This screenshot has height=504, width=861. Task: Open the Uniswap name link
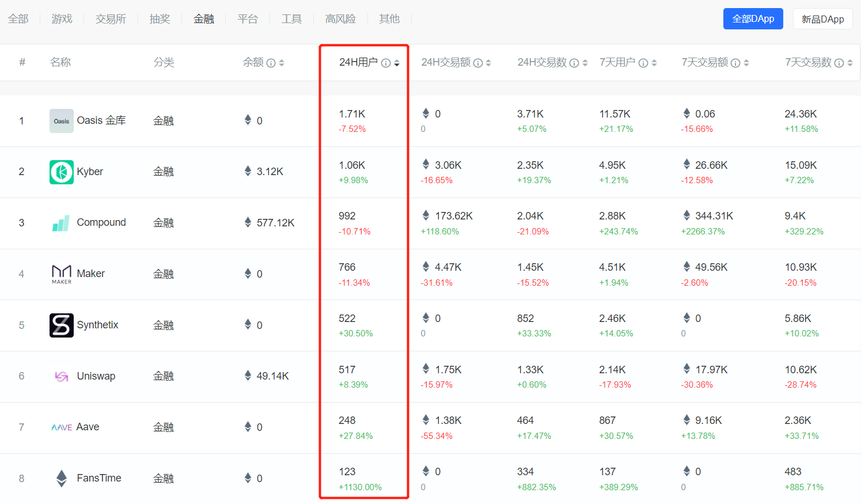96,376
